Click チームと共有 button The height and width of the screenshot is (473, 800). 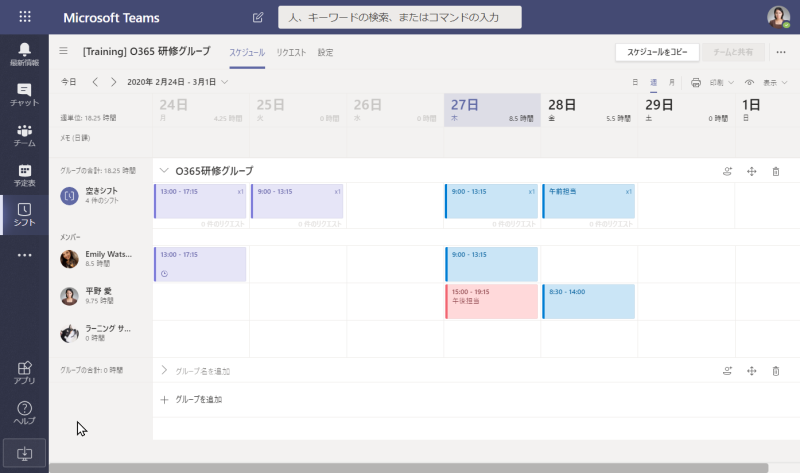point(733,52)
